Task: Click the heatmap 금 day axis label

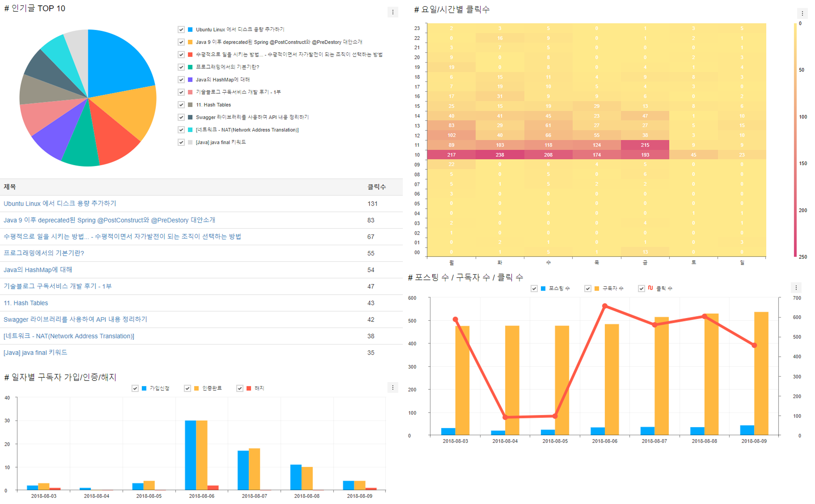Action: (x=645, y=262)
